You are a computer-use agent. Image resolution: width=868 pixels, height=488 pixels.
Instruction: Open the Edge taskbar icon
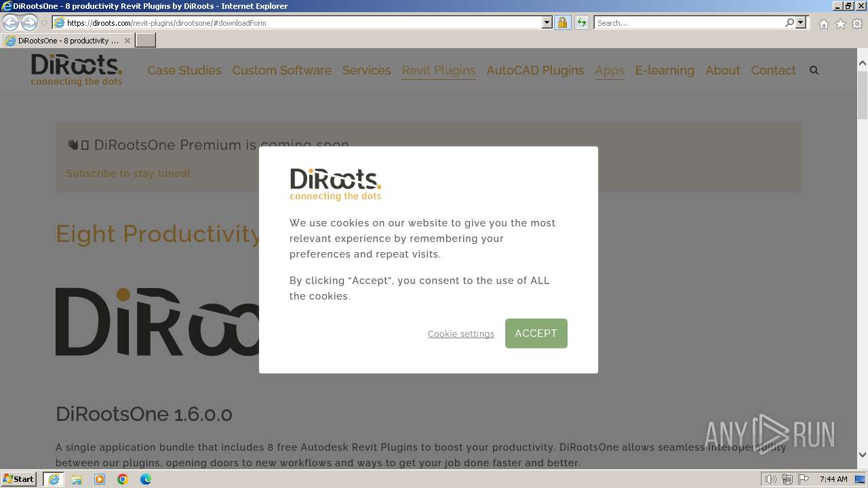click(146, 479)
